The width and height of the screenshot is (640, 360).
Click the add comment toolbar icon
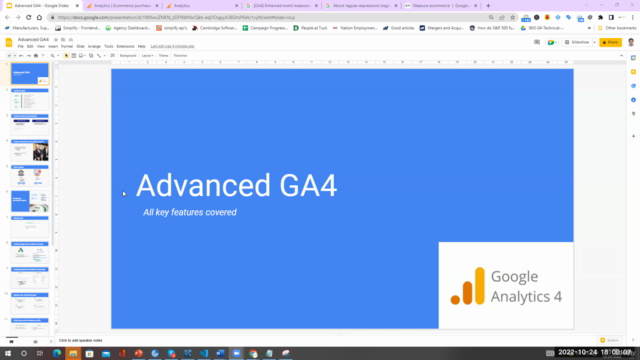112,56
